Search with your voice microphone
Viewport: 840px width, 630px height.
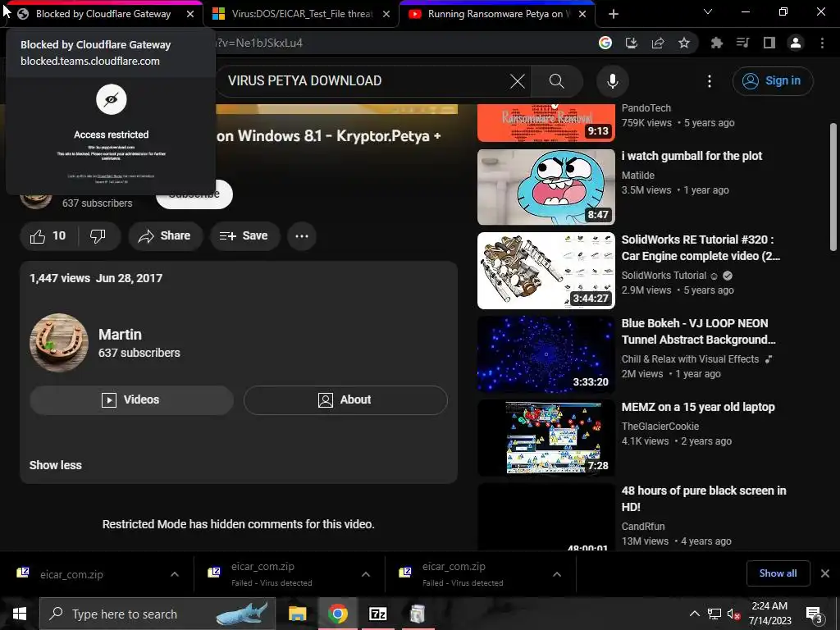point(613,81)
